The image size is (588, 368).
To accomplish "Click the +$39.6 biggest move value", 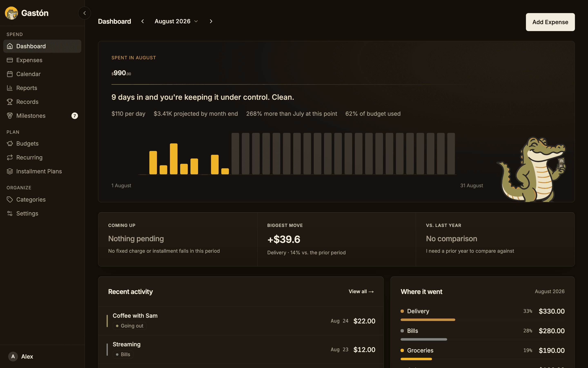I will (284, 239).
